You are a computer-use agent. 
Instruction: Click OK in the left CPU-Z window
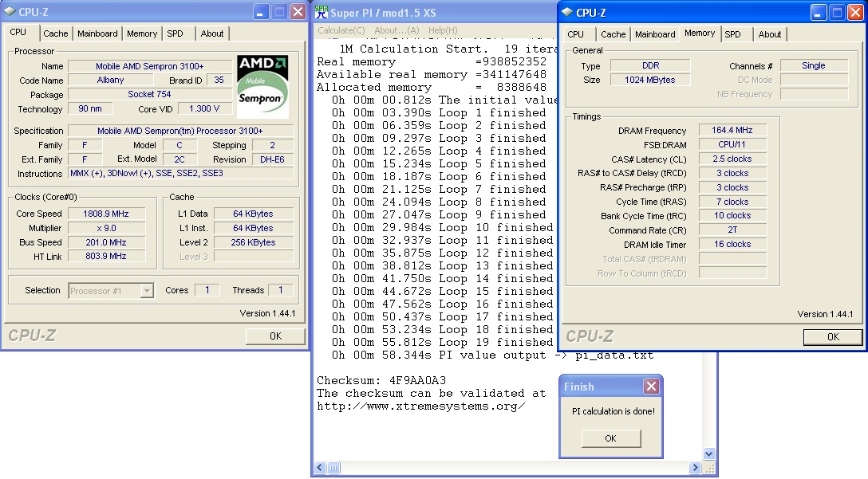(276, 336)
